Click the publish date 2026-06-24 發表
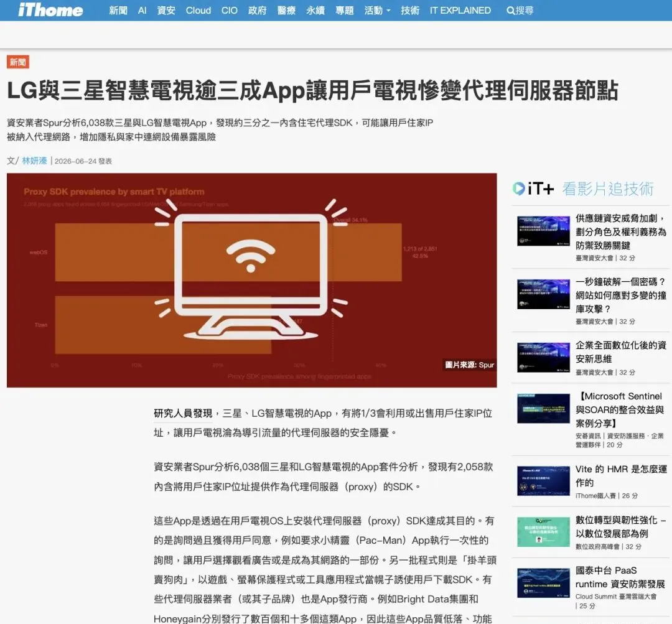The width and height of the screenshot is (672, 624). [83, 161]
